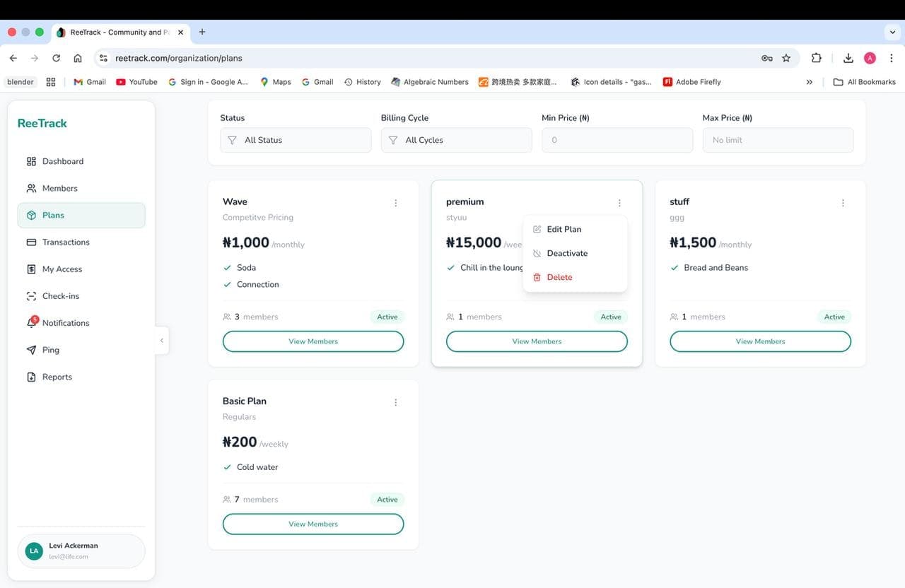Open the Dashboard sidebar icon
This screenshot has width=905, height=588.
click(31, 161)
